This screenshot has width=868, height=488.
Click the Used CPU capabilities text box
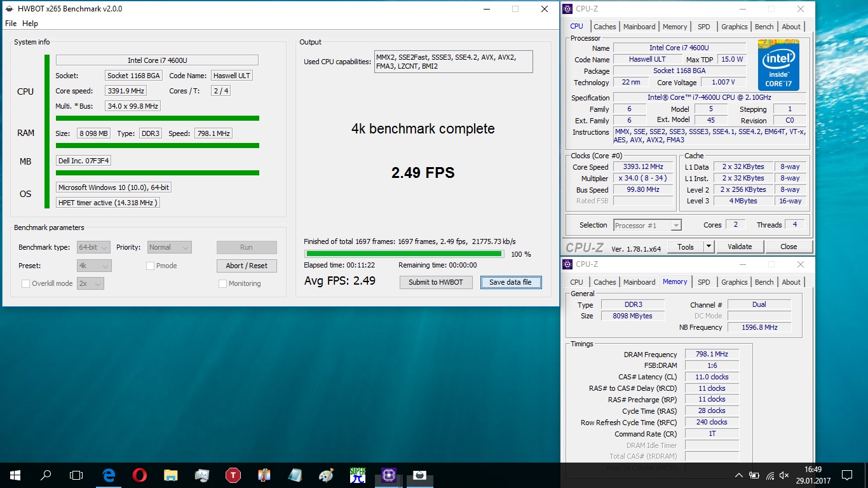[454, 62]
